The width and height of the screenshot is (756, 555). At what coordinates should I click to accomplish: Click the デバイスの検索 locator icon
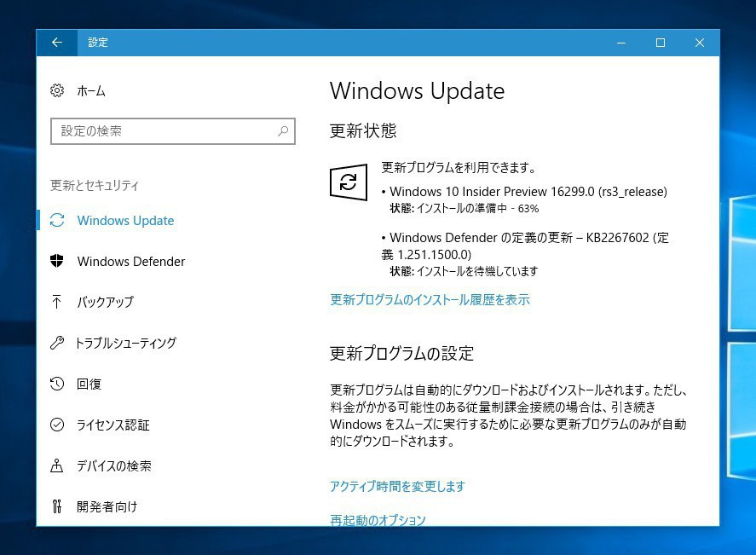[x=57, y=465]
